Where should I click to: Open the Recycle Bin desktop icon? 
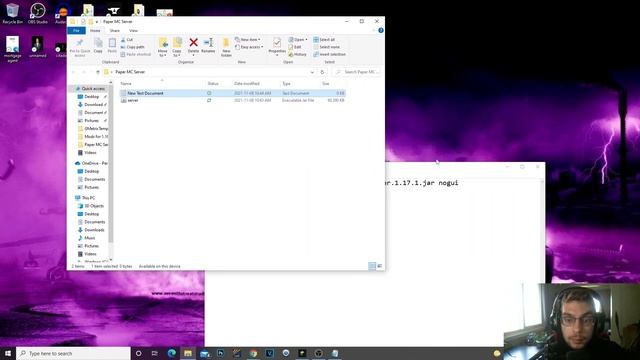pyautogui.click(x=12, y=13)
